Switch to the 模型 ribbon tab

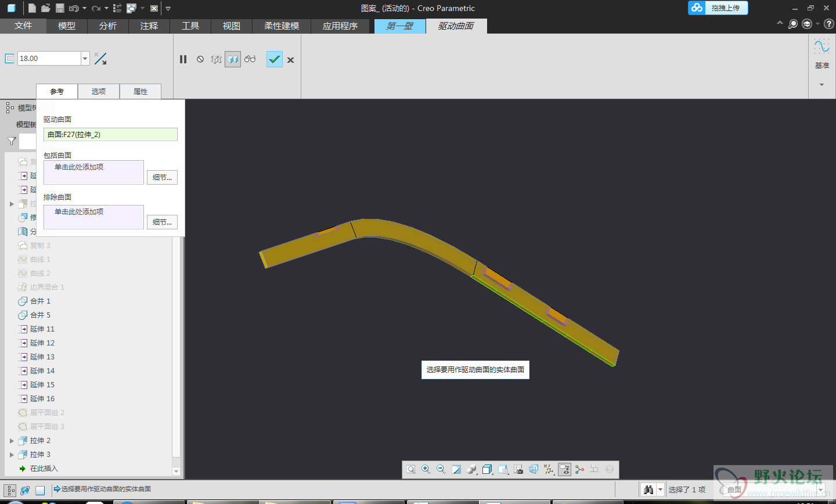tap(67, 26)
